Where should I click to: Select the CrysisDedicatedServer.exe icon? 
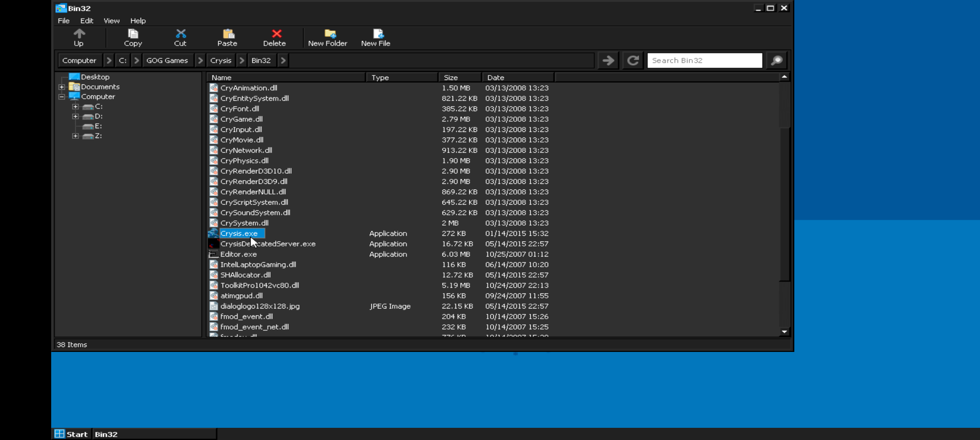point(213,244)
